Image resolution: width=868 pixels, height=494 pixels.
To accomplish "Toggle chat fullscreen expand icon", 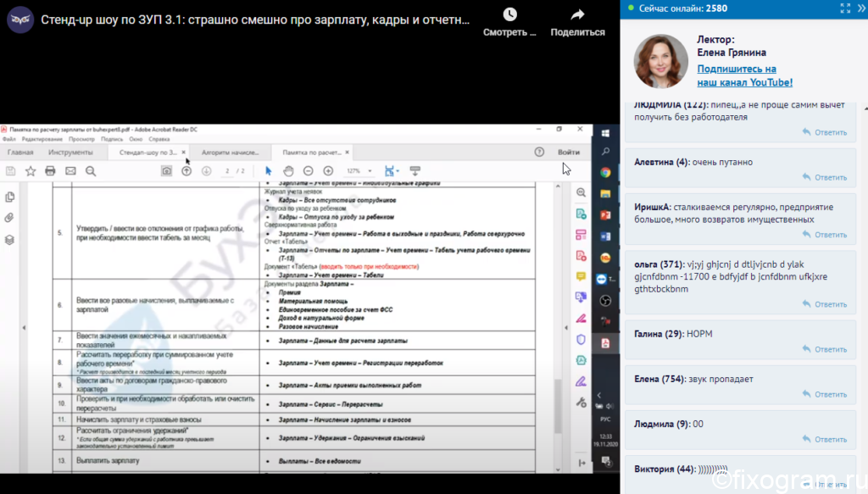I will tap(845, 8).
